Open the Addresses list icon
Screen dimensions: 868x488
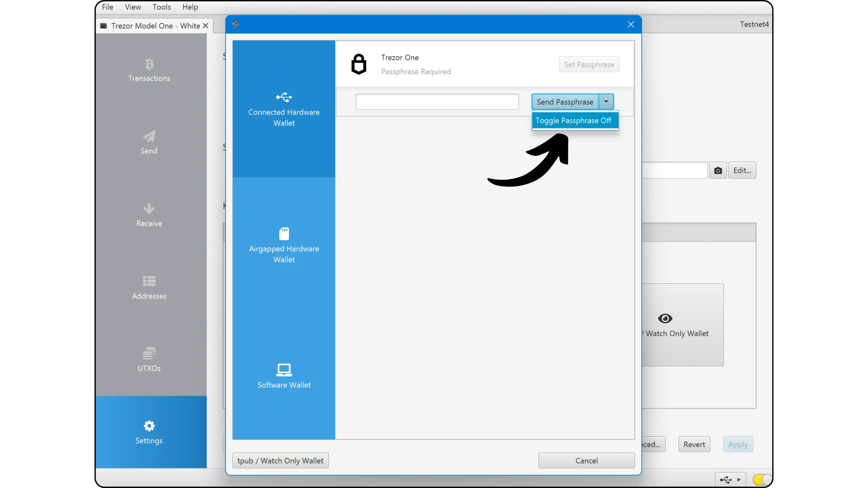149,281
